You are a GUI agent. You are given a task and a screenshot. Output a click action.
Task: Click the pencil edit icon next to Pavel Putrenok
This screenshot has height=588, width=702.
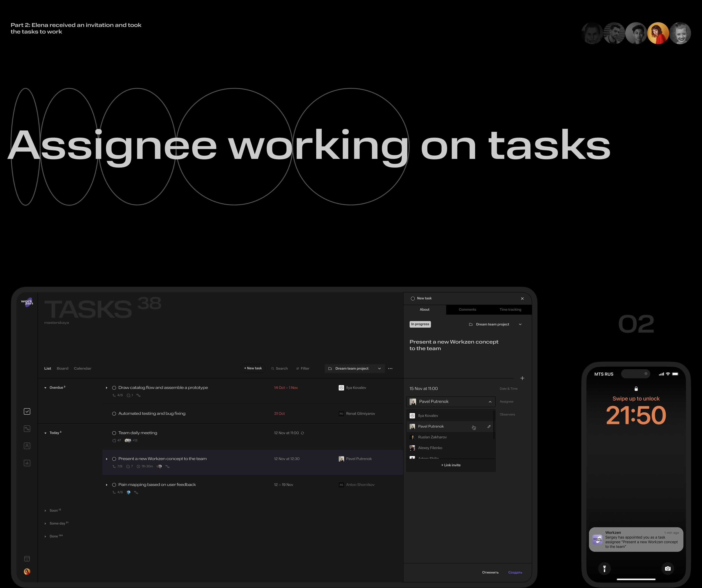click(489, 426)
